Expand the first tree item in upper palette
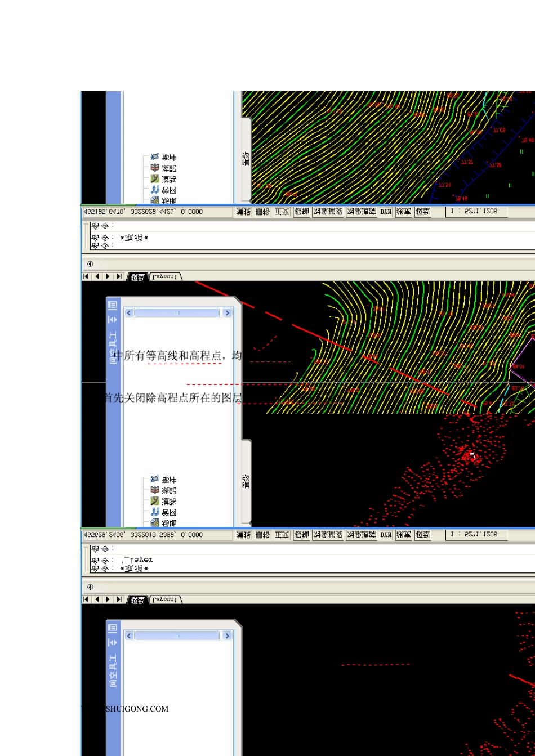Image resolution: width=535 pixels, height=756 pixels. pos(155,157)
